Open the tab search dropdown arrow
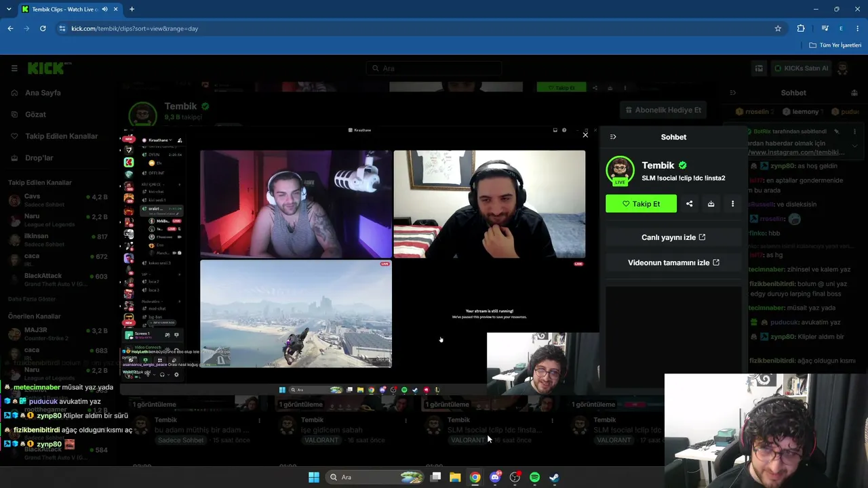The height and width of the screenshot is (488, 868). click(x=9, y=9)
